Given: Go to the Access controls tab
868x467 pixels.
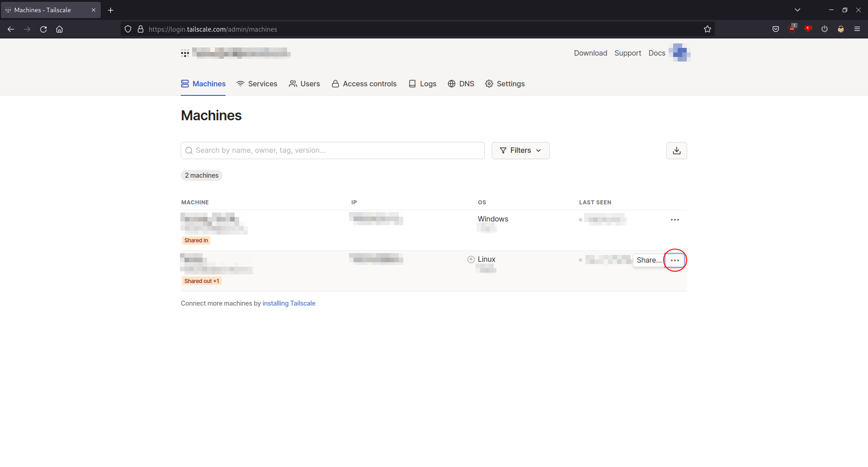Looking at the screenshot, I should [364, 84].
